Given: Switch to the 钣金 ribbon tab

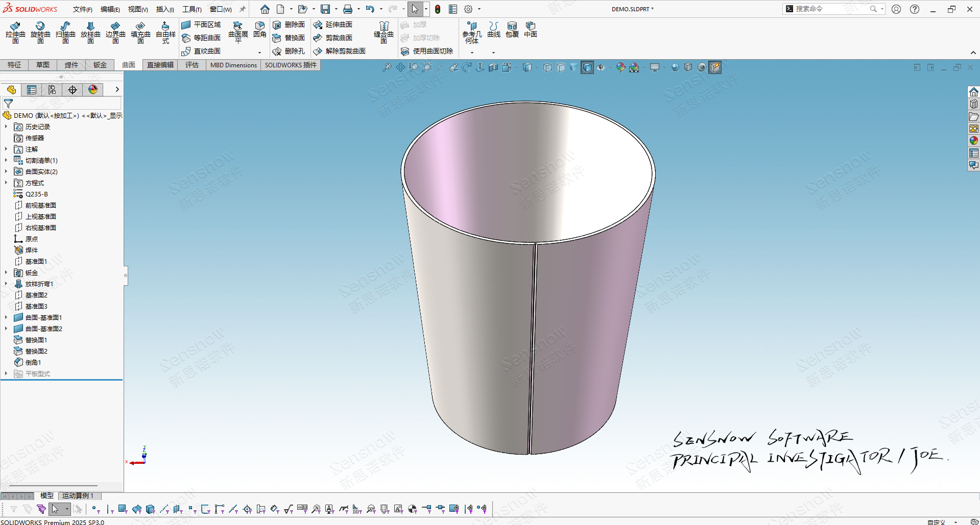Looking at the screenshot, I should pyautogui.click(x=100, y=65).
